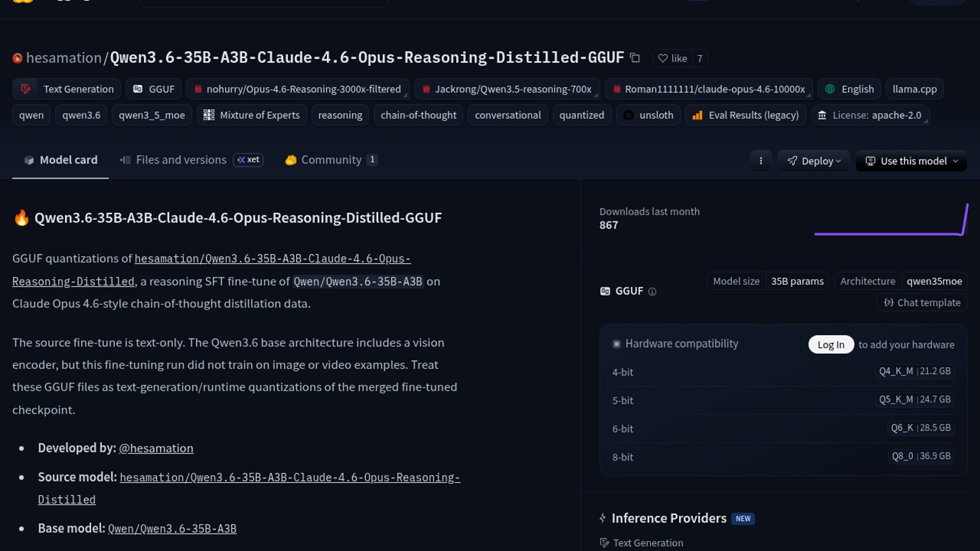
Task: Click the NEW badge beside Inference Providers
Action: pyautogui.click(x=743, y=519)
